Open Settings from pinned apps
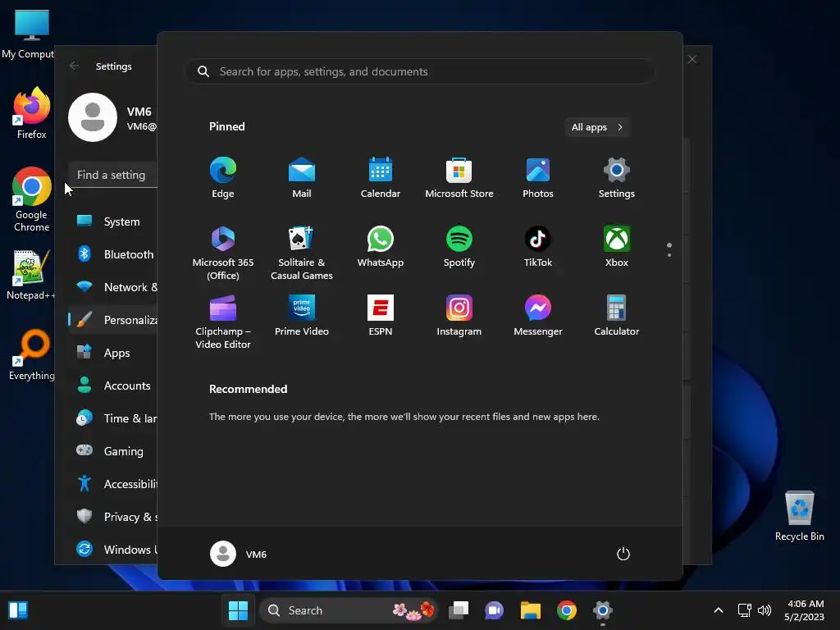The width and height of the screenshot is (840, 630). click(x=617, y=178)
